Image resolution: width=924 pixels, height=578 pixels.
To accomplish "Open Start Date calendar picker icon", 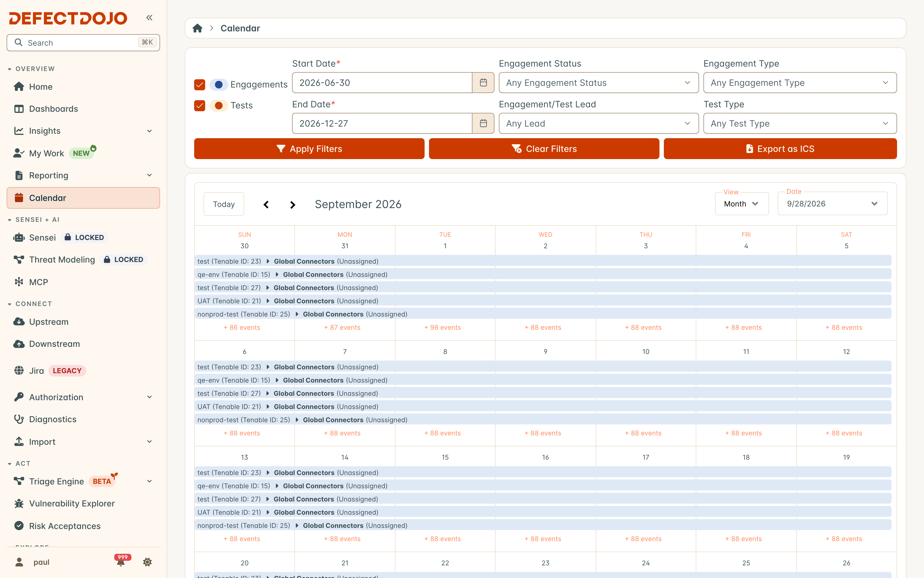I will (483, 83).
